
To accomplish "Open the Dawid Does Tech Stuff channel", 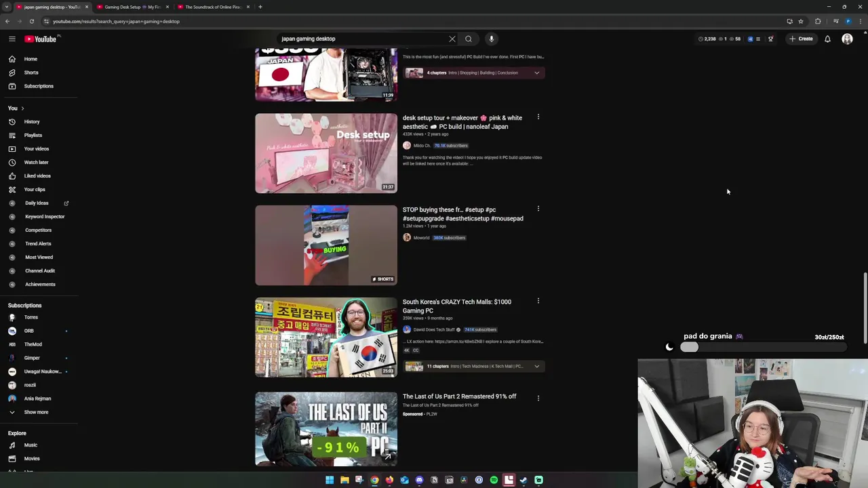I will pyautogui.click(x=434, y=330).
